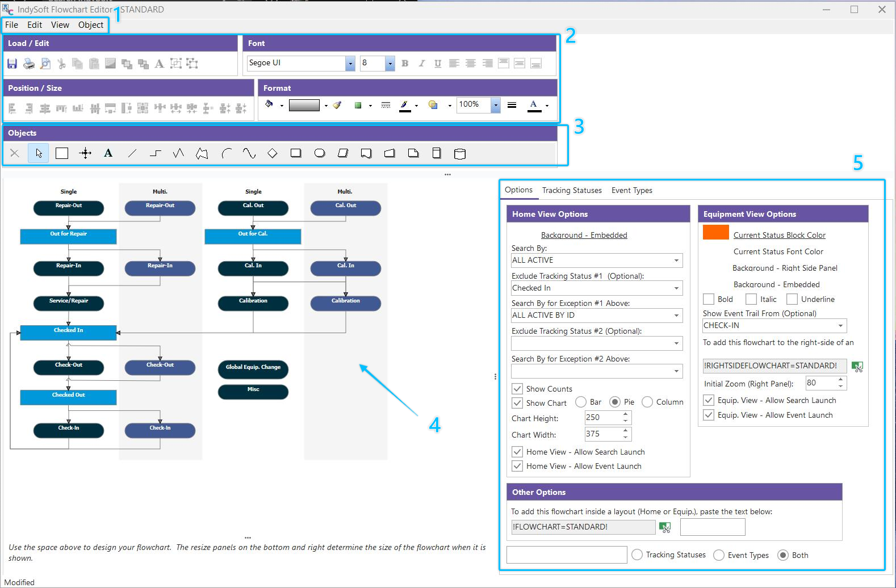
Task: Select the Bar chart radio button
Action: tap(581, 402)
